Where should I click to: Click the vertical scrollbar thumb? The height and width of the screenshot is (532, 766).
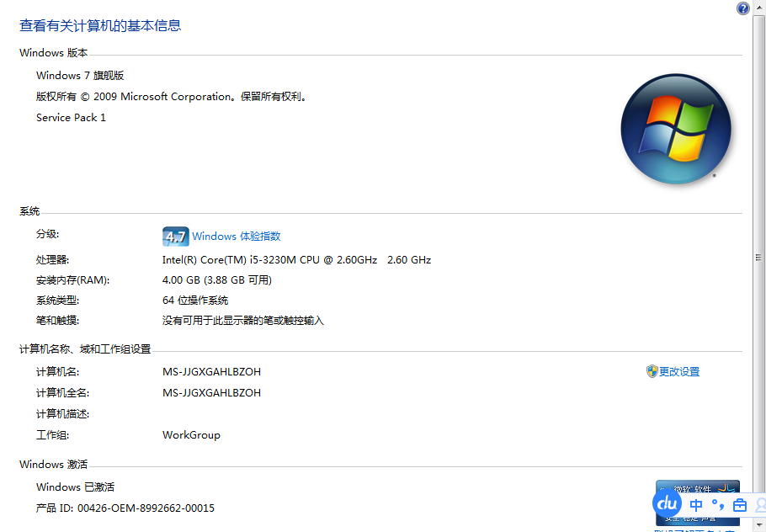tap(759, 258)
